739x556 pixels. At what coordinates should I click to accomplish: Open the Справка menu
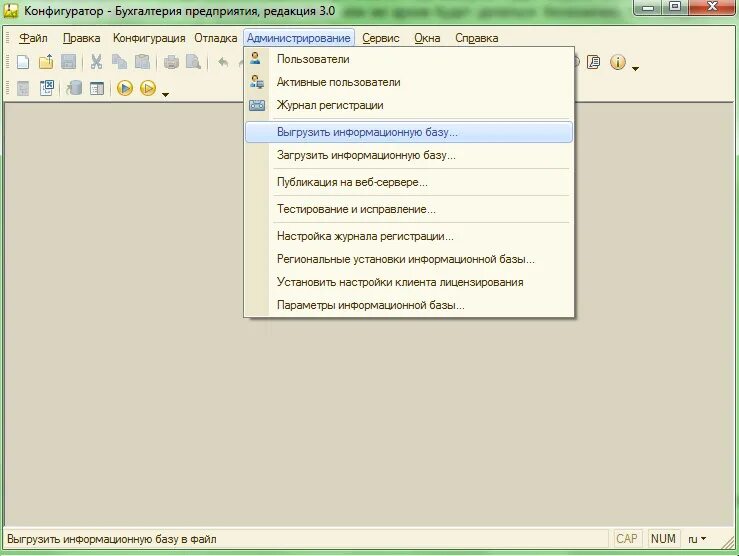476,38
